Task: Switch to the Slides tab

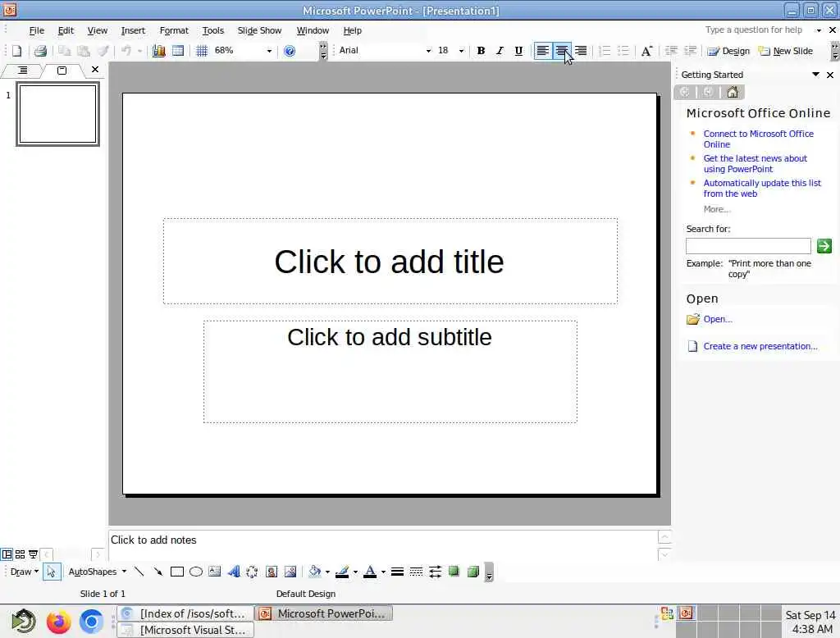Action: (62, 71)
